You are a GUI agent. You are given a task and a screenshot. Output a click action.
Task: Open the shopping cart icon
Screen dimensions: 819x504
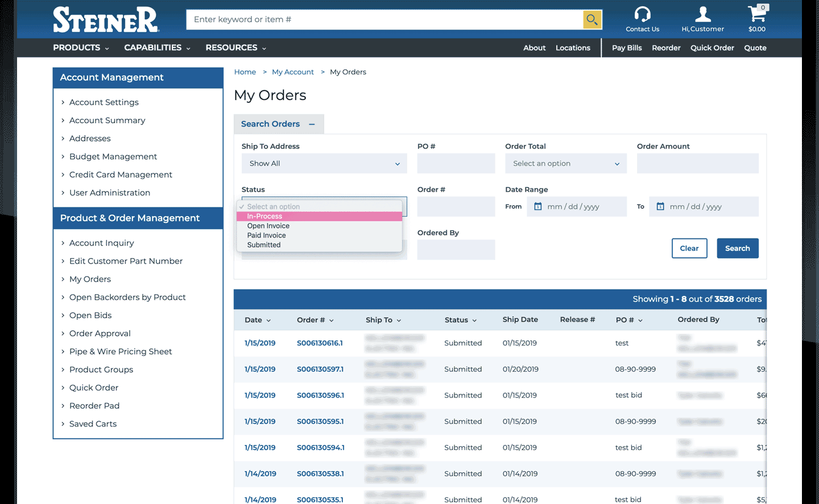(757, 14)
